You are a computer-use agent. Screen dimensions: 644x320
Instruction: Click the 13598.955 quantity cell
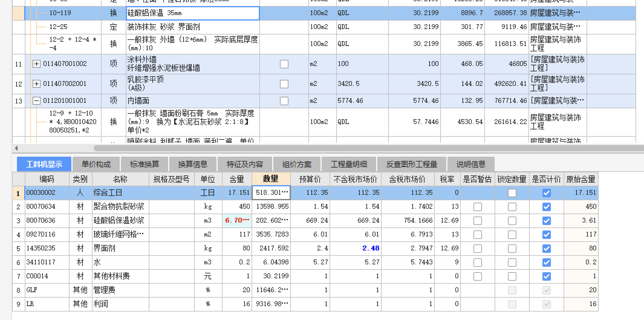(271, 207)
